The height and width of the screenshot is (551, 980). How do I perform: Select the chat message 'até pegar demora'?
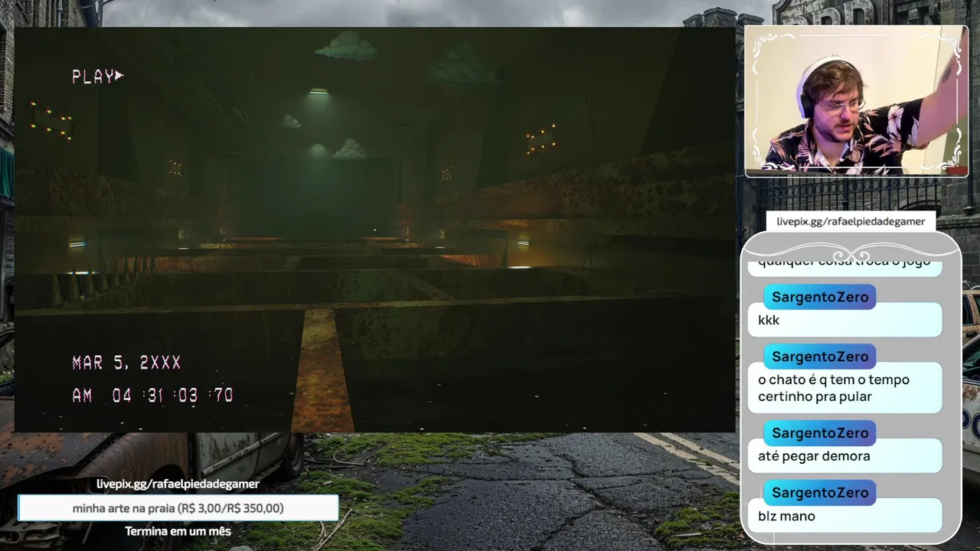click(x=844, y=456)
